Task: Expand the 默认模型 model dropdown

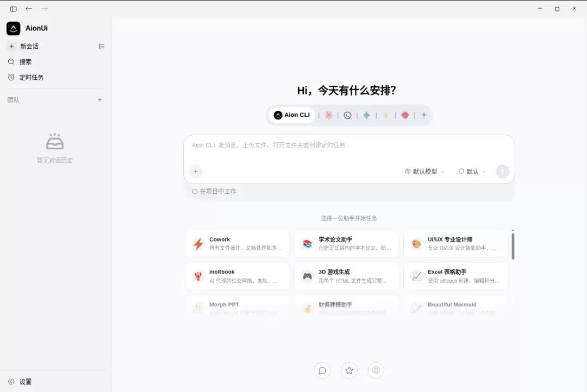Action: [425, 172]
